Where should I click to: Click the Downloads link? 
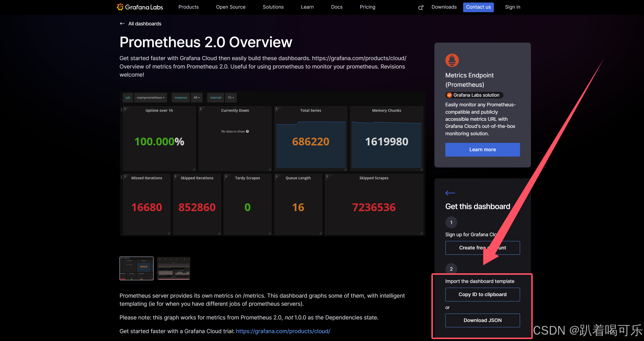tap(444, 7)
